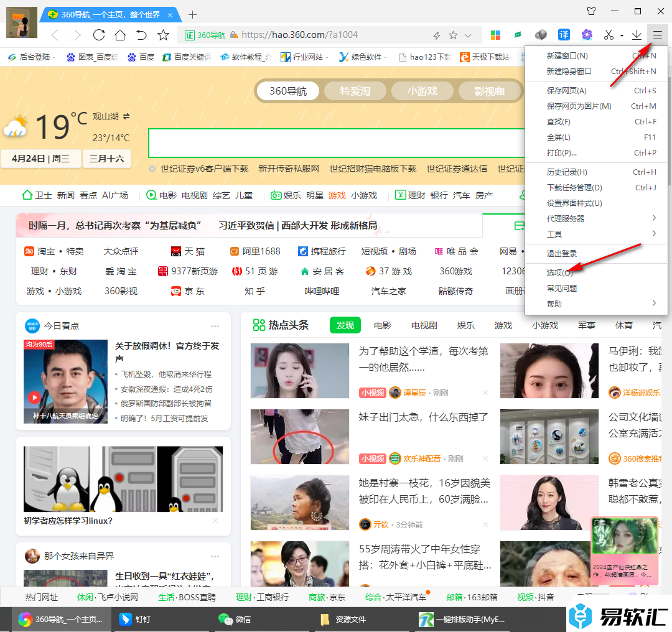The height and width of the screenshot is (632, 672).
Task: Open the downloads arrow icon
Action: (x=637, y=35)
